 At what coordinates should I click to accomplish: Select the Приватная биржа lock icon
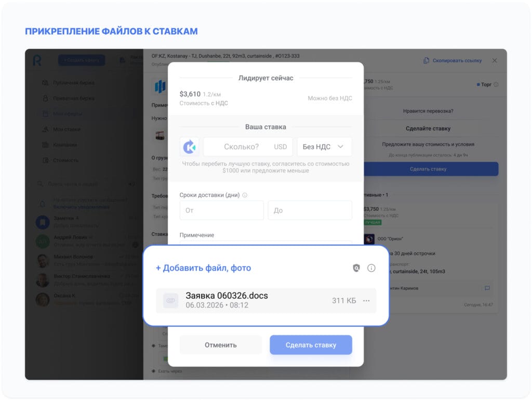(x=46, y=98)
